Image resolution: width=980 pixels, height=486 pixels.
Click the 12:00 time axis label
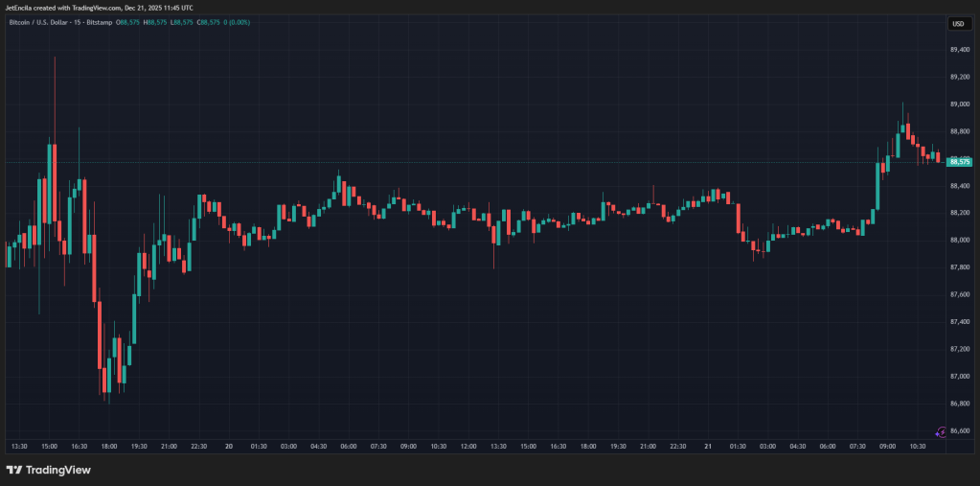click(468, 447)
